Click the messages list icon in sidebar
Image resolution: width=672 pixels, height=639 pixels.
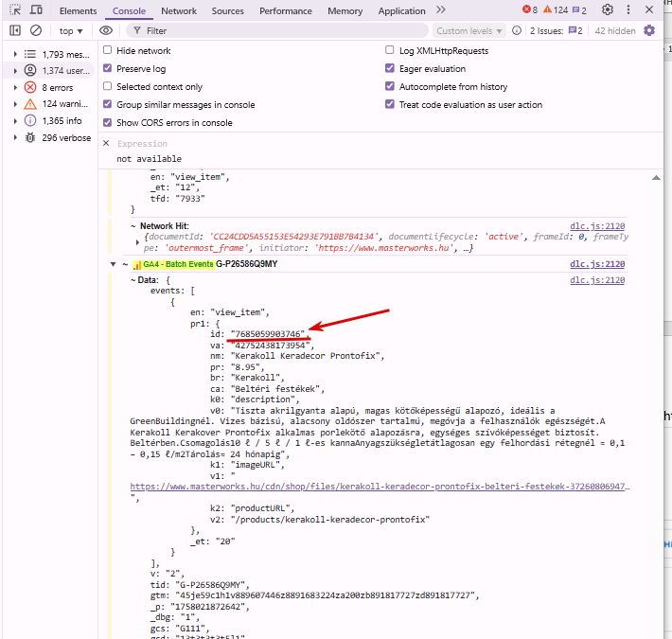coord(30,54)
